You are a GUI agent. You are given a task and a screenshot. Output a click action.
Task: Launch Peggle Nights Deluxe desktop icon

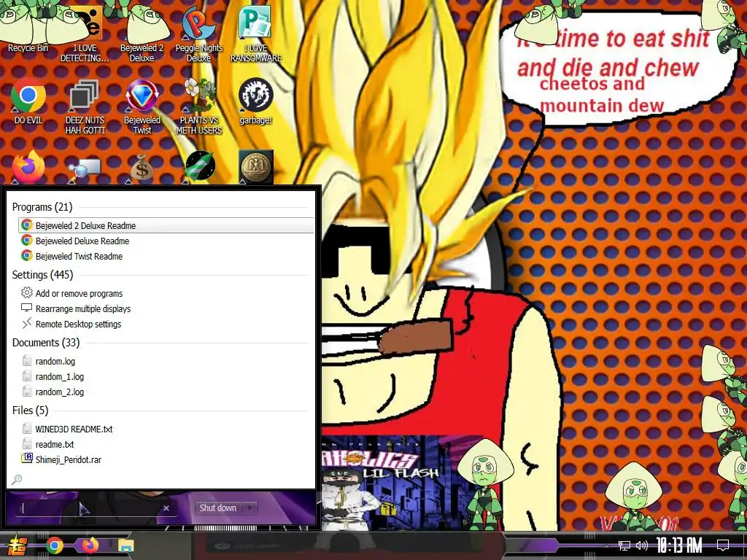coord(198,34)
